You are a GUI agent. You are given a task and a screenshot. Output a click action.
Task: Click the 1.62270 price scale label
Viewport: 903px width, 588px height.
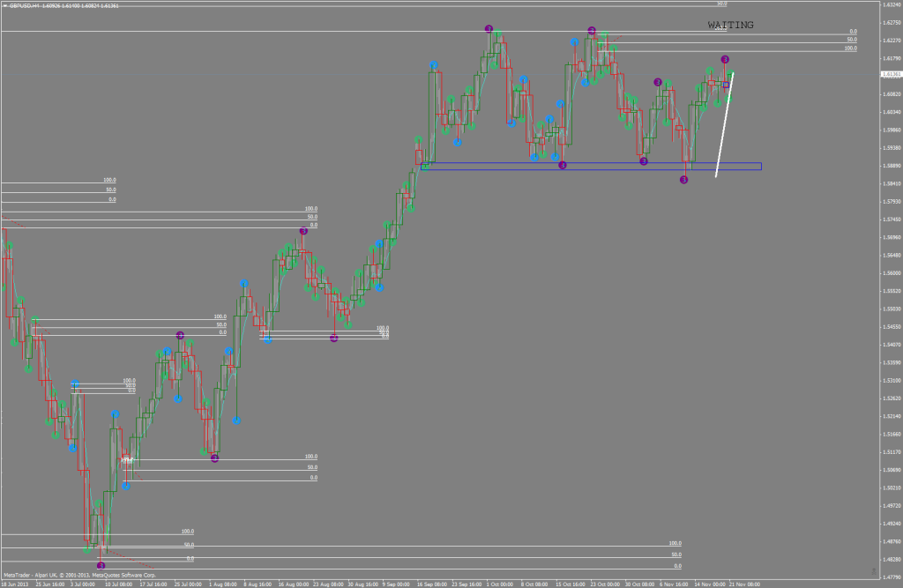click(x=891, y=41)
